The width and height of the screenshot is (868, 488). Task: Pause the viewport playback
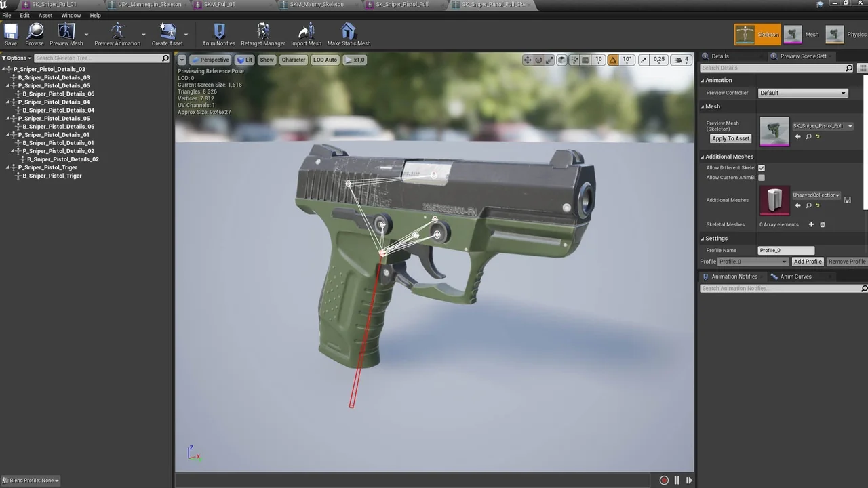click(x=676, y=480)
